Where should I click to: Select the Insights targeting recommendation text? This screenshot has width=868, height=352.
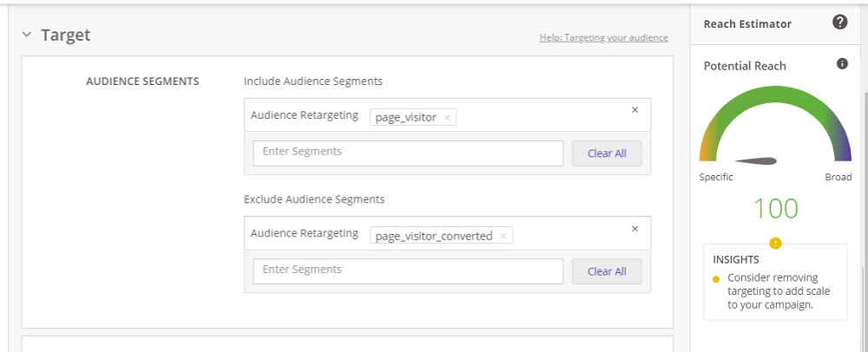click(772, 291)
